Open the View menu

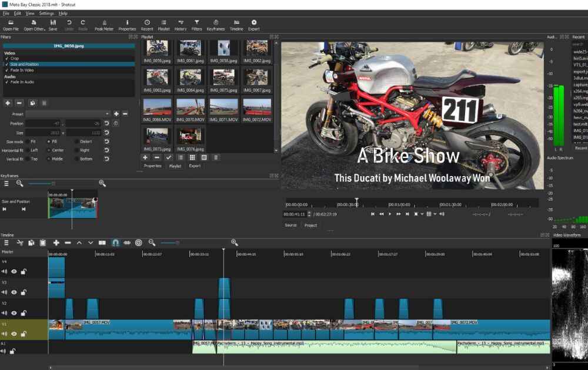(30, 13)
